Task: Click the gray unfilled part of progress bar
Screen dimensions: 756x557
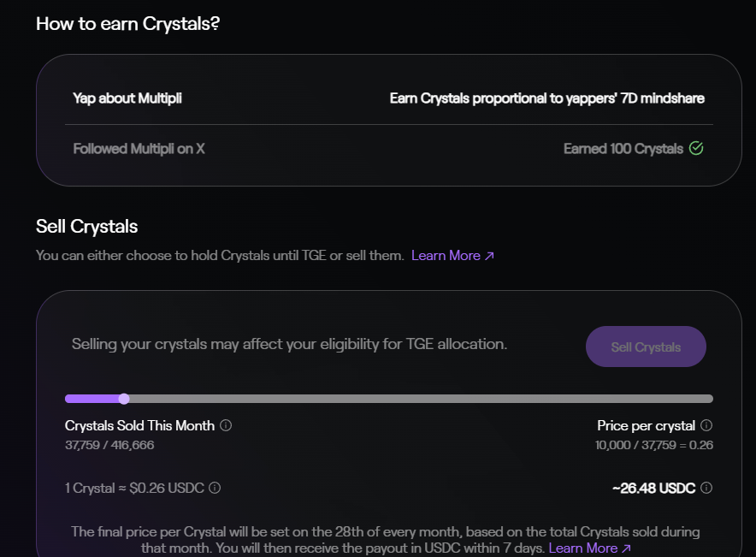Action: click(419, 399)
